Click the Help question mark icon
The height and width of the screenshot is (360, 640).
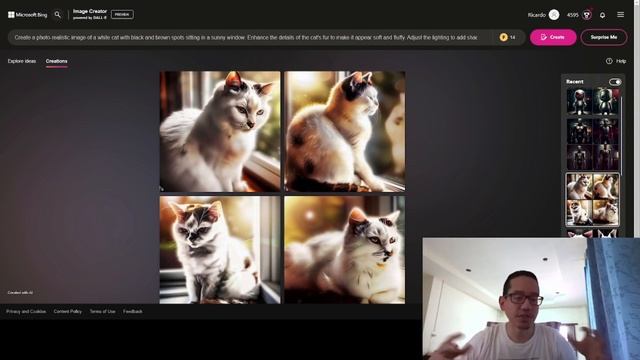click(x=609, y=61)
